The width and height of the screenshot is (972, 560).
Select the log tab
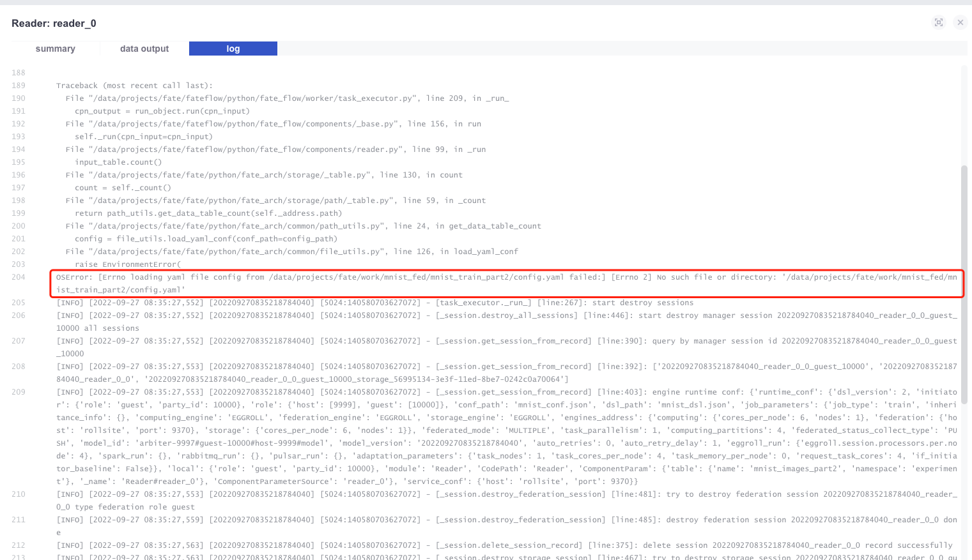(x=233, y=49)
